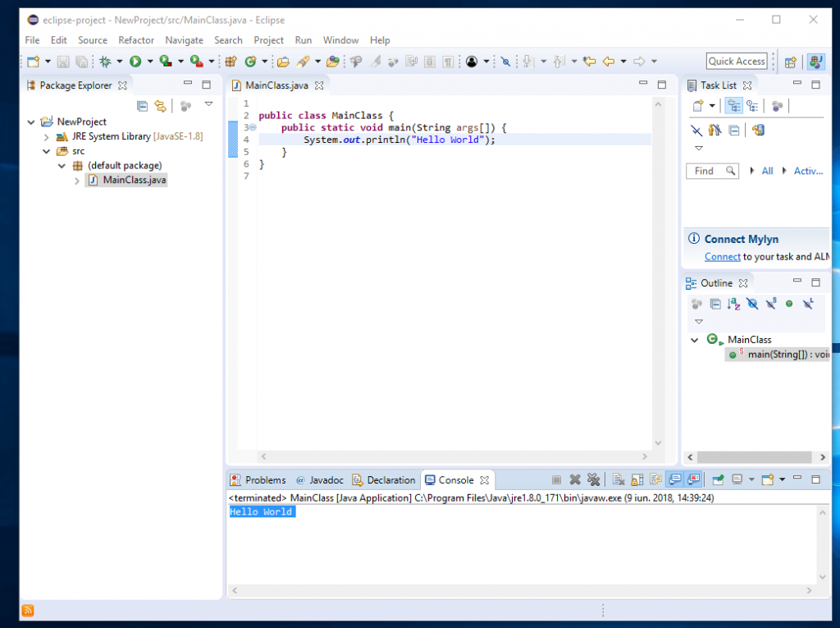Switch to the Problems tab
The width and height of the screenshot is (840, 628).
264,479
